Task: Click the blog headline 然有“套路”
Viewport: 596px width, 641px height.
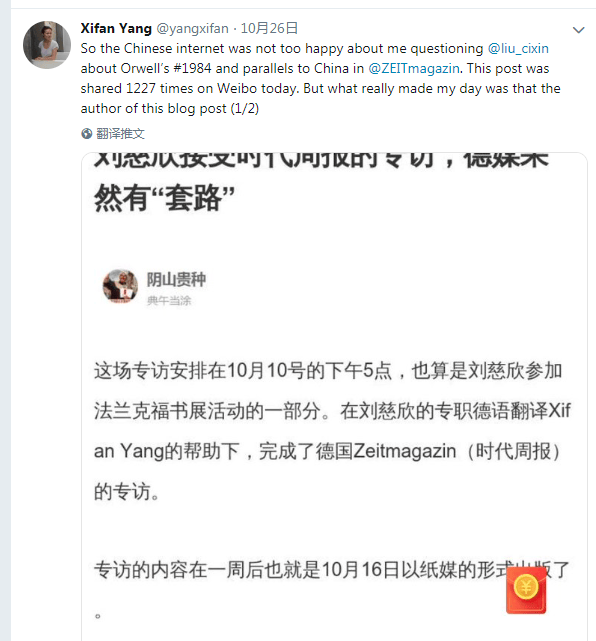Action: click(x=164, y=198)
